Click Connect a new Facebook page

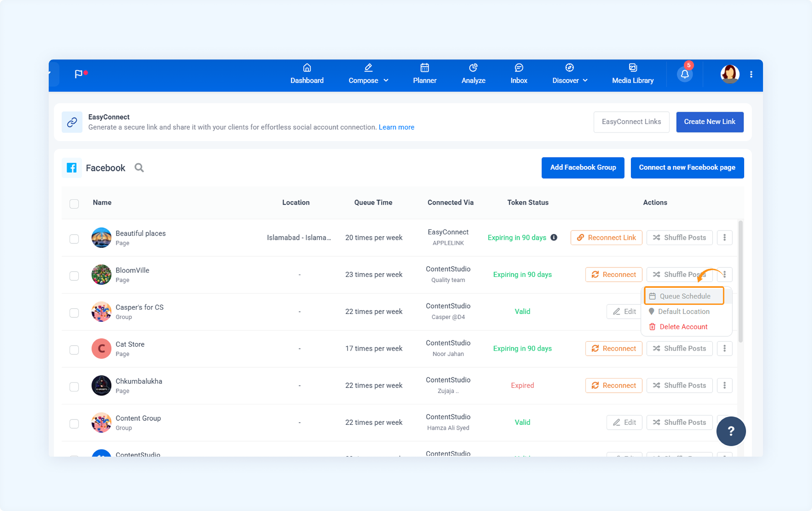687,167
